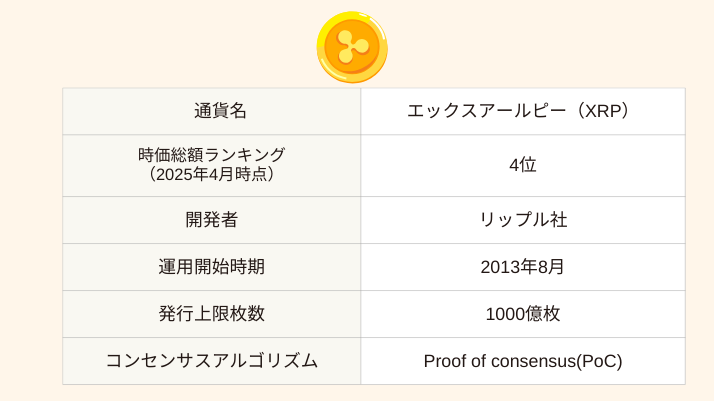
Task: Click the Ripple logo inside the coin
Action: [x=353, y=47]
